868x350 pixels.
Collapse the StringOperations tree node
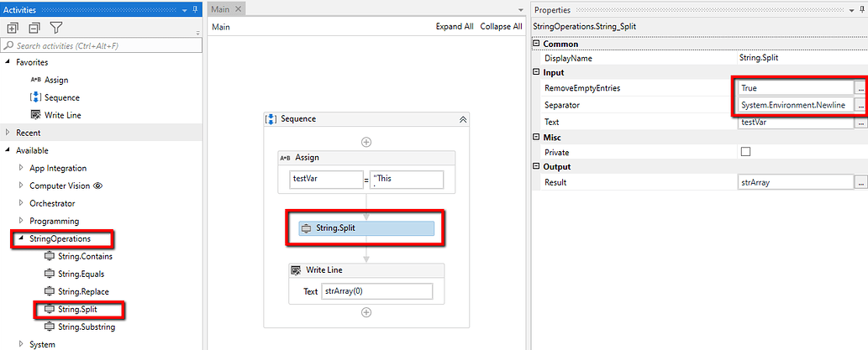coord(21,239)
